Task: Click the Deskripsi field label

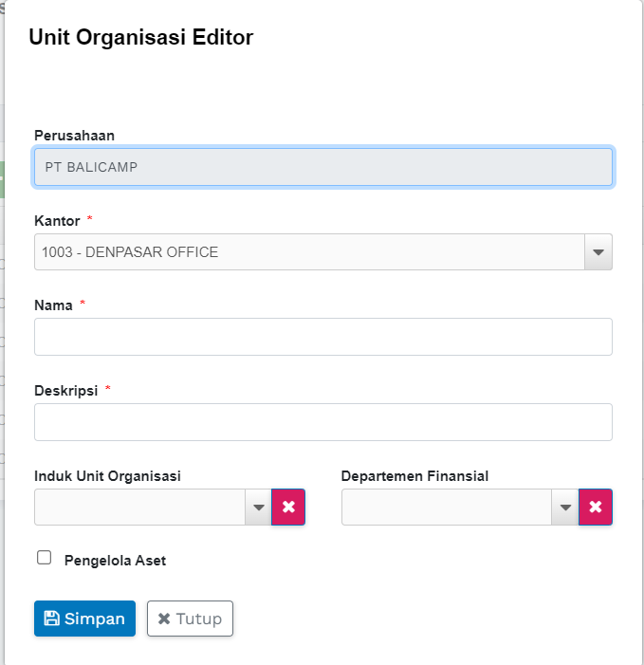Action: (65, 390)
